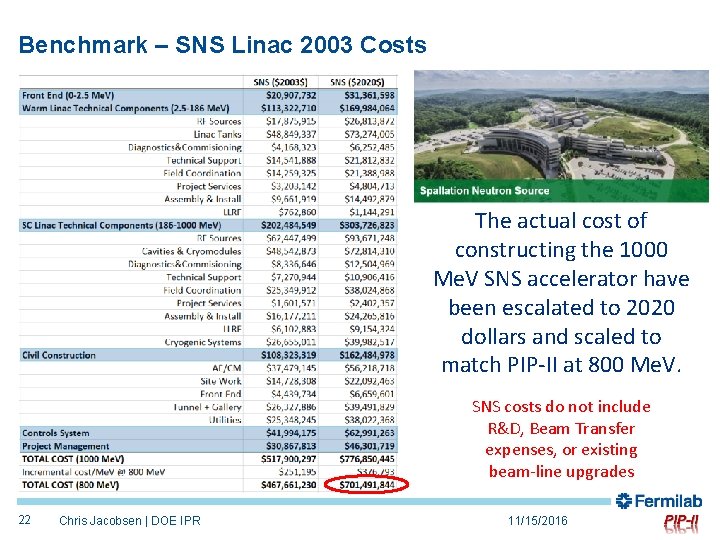Select the value $517,900,297
Viewport: 720px width, 540px height.
[288, 459]
